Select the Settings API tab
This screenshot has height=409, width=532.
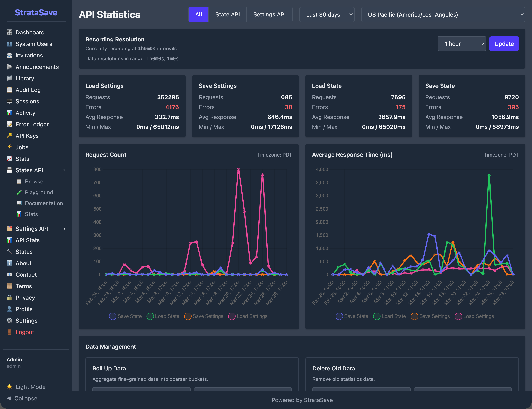click(269, 14)
